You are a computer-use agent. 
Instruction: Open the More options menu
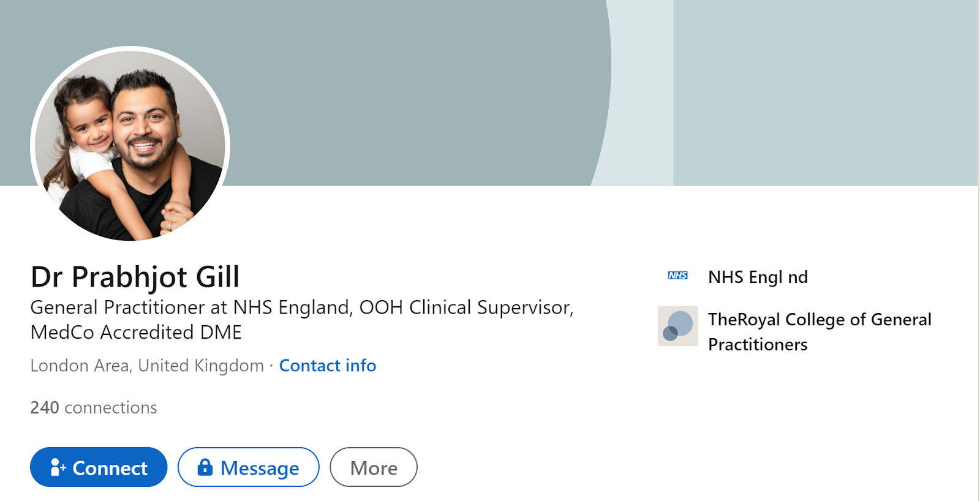coord(374,467)
